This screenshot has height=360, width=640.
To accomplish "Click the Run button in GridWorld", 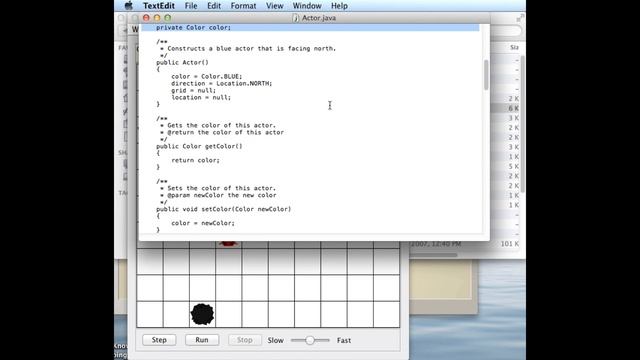I will (202, 340).
